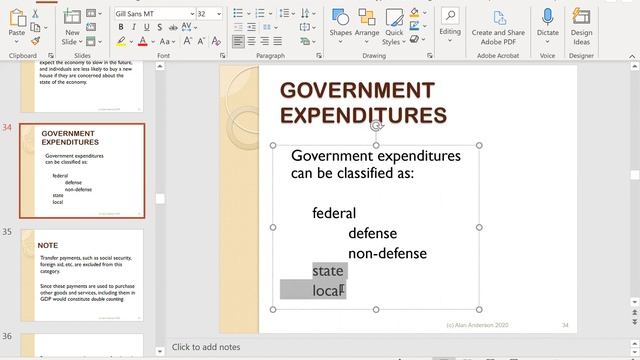The width and height of the screenshot is (640, 360).
Task: Create and Share Adobe PDF
Action: pyautogui.click(x=498, y=27)
